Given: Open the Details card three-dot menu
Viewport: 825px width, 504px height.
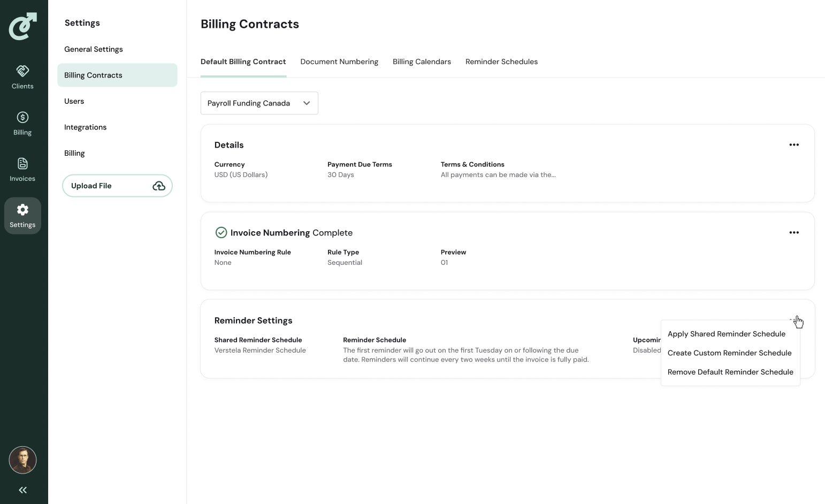Looking at the screenshot, I should pyautogui.click(x=794, y=145).
